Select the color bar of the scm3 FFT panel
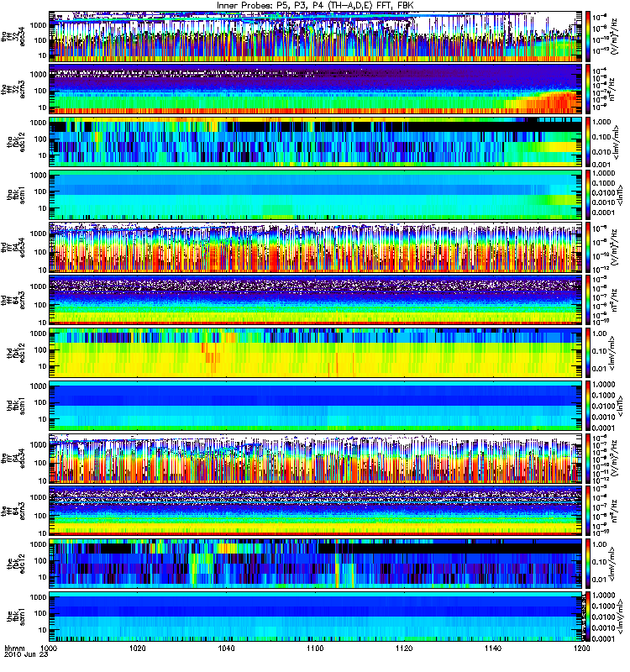This screenshot has height=672, width=630. click(587, 511)
